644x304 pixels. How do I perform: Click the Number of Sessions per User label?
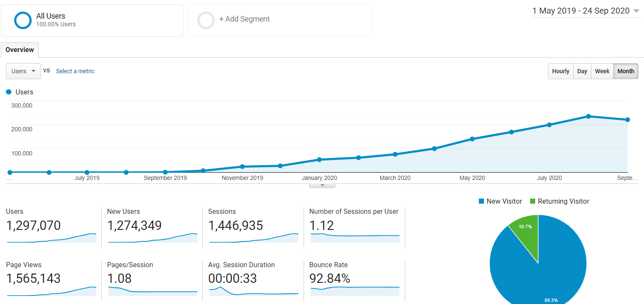(354, 211)
